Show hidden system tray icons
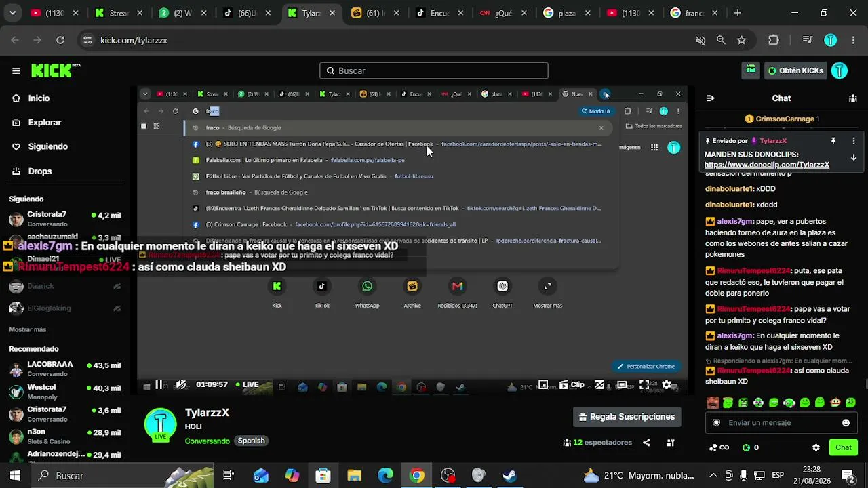Screen dimensions: 868x488 [x=713, y=476]
